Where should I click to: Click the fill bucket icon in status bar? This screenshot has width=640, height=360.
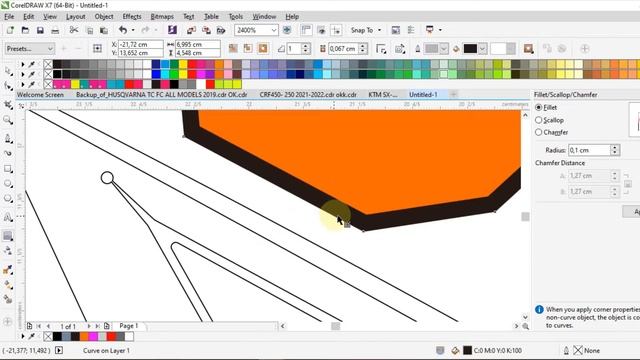[456, 350]
